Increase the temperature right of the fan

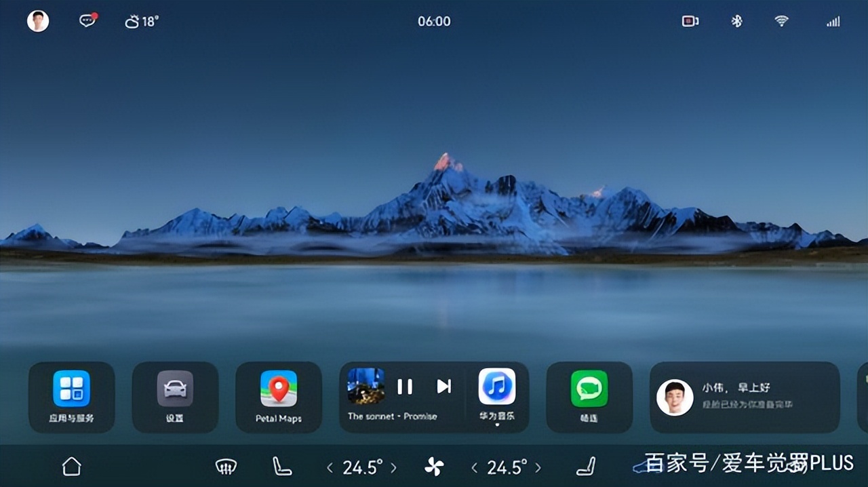tap(538, 467)
